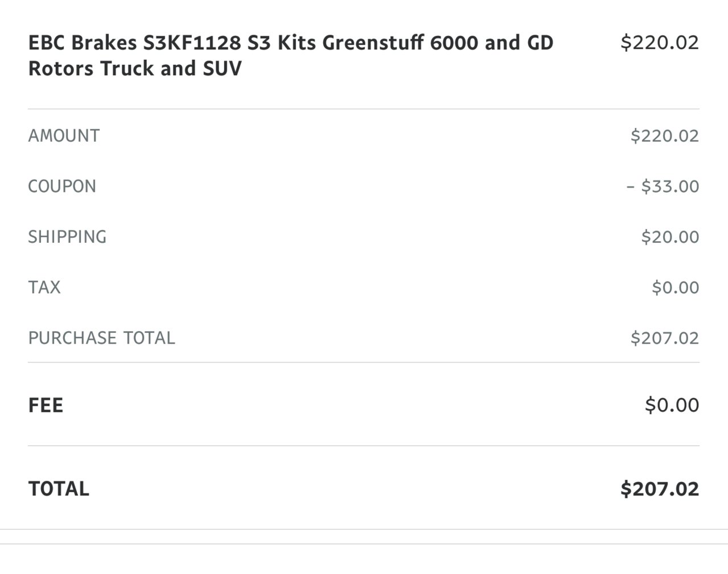Click the TAX label
This screenshot has height=574, width=728.
(x=44, y=287)
